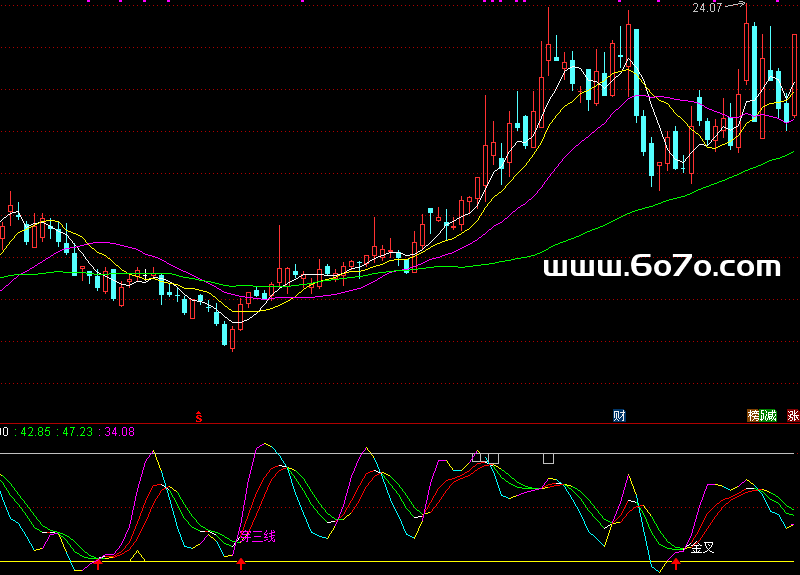
Task: Click the isolated white square indicator marker
Action: [548, 458]
